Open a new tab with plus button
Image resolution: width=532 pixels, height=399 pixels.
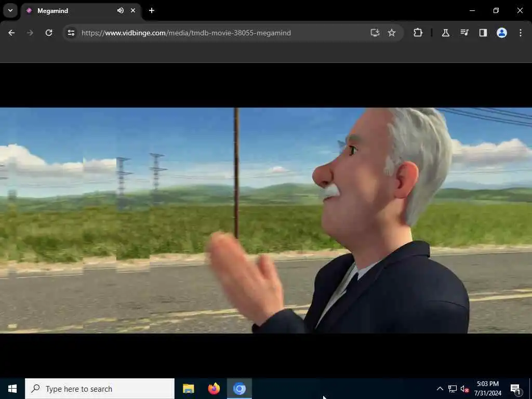152,10
